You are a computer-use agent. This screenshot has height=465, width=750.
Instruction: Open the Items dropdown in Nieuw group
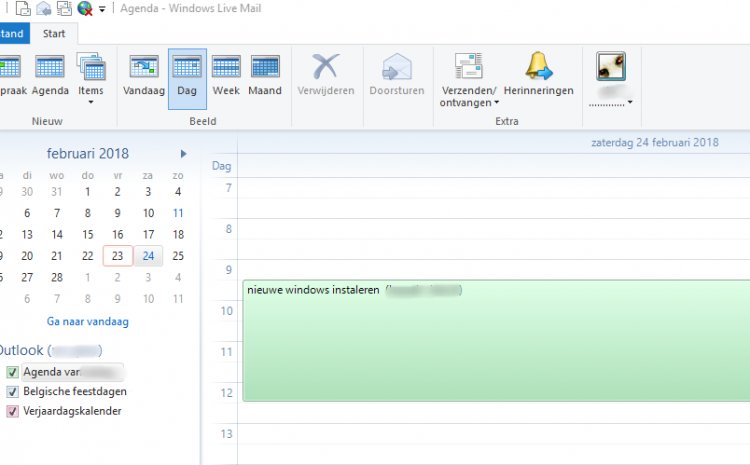(x=91, y=101)
